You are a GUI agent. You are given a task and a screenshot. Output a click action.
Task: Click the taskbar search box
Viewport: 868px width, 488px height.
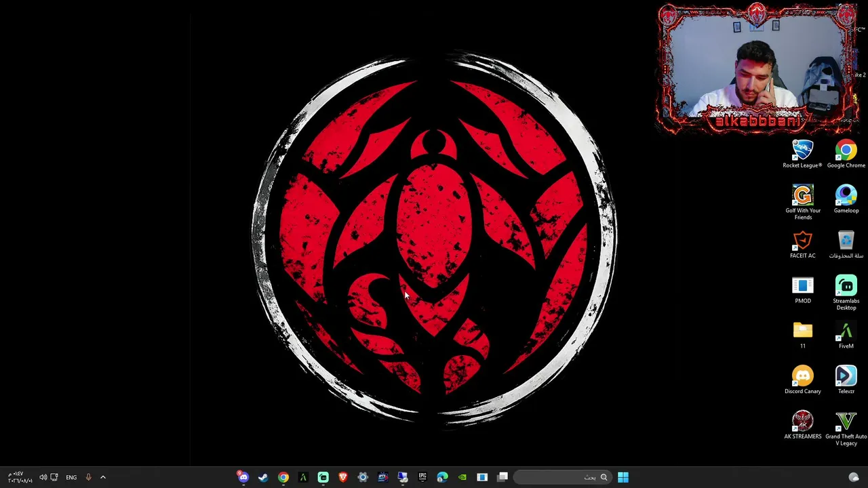point(563,477)
